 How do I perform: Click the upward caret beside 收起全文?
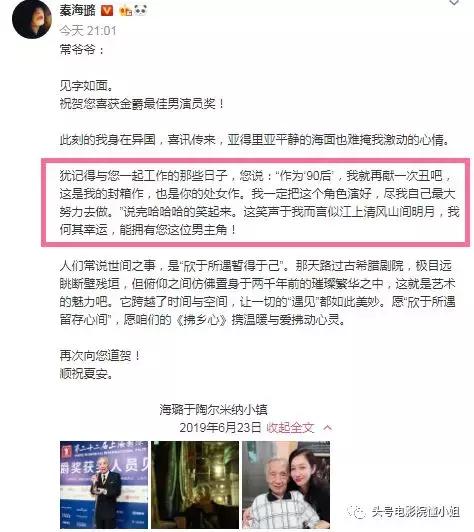point(328,428)
